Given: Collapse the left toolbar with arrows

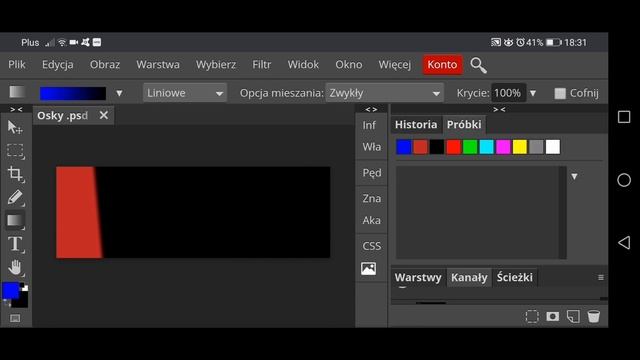Looking at the screenshot, I should point(16,109).
